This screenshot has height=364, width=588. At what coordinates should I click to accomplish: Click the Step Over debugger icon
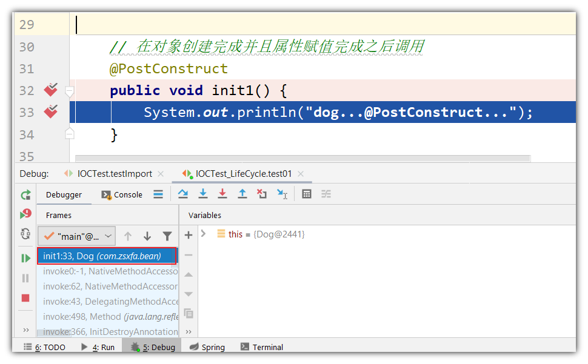pos(182,194)
